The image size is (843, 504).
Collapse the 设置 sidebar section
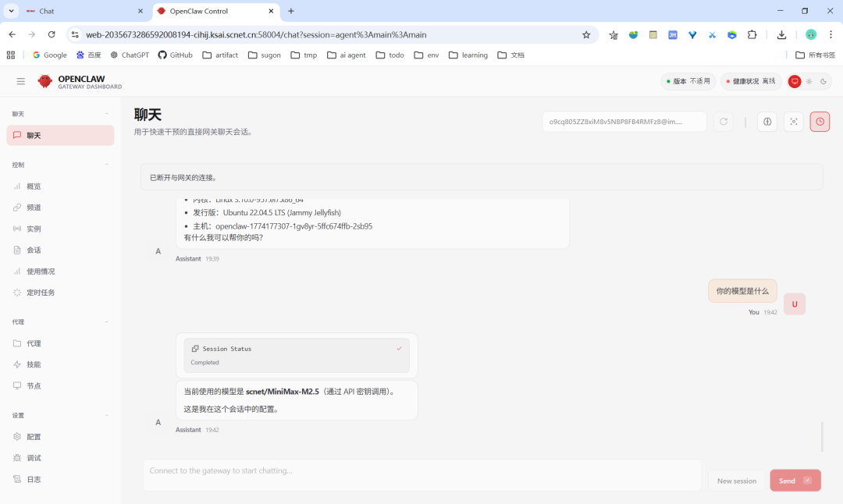pyautogui.click(x=107, y=416)
